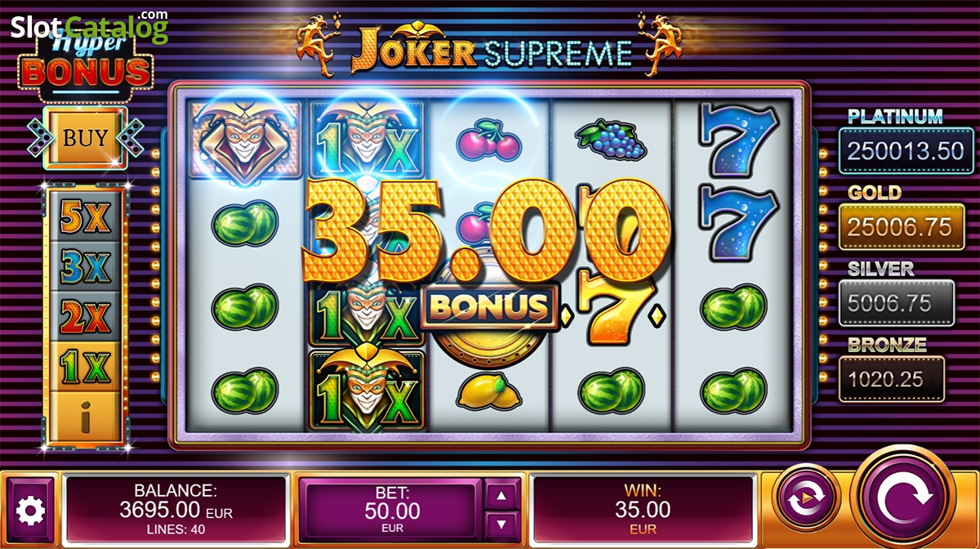Open the settings gear icon
This screenshot has height=549, width=980.
pyautogui.click(x=31, y=511)
